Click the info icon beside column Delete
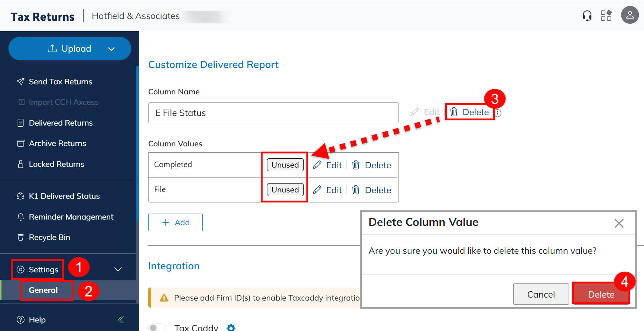This screenshot has width=644, height=331. [498, 113]
